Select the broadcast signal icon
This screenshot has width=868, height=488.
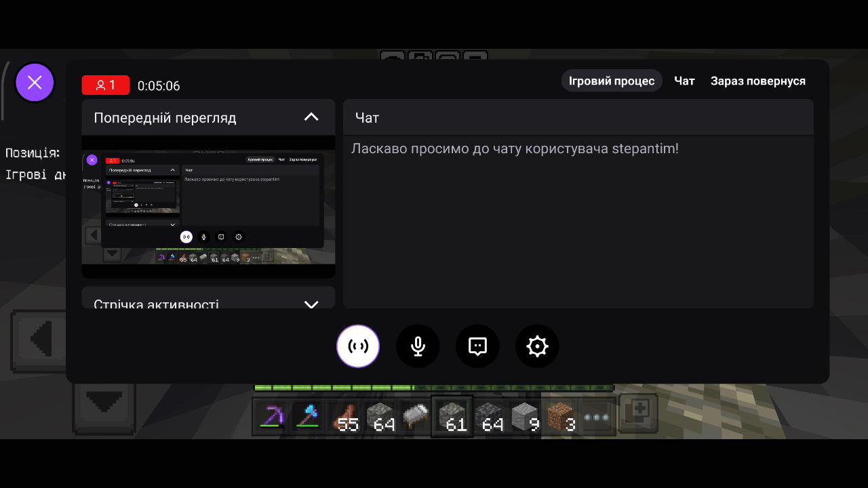click(x=358, y=346)
